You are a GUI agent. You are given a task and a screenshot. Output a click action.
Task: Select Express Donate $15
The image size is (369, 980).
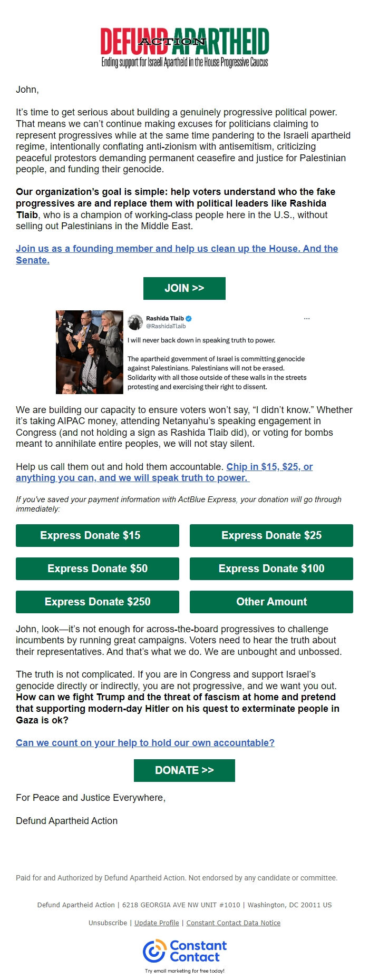pyautogui.click(x=98, y=535)
